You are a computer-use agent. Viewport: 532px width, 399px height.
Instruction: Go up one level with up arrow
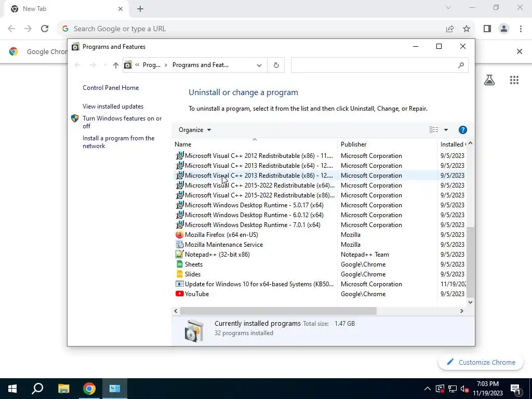coord(116,65)
